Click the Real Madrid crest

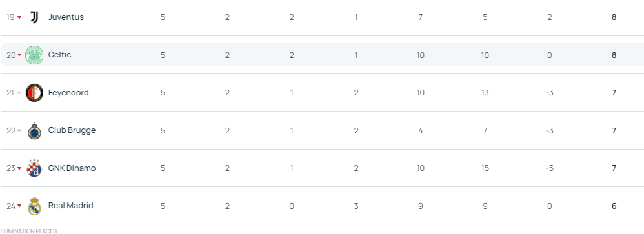click(x=34, y=206)
